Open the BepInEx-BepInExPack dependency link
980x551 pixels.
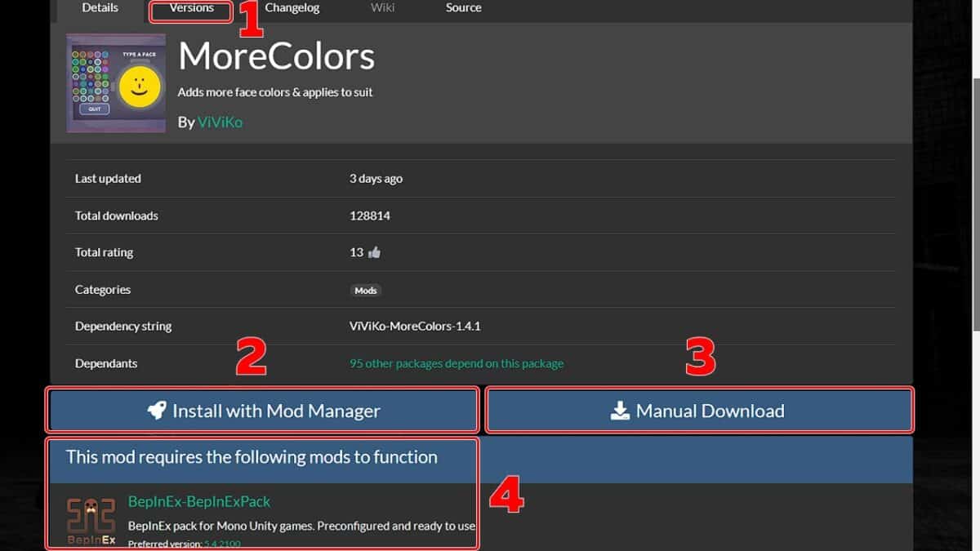199,501
